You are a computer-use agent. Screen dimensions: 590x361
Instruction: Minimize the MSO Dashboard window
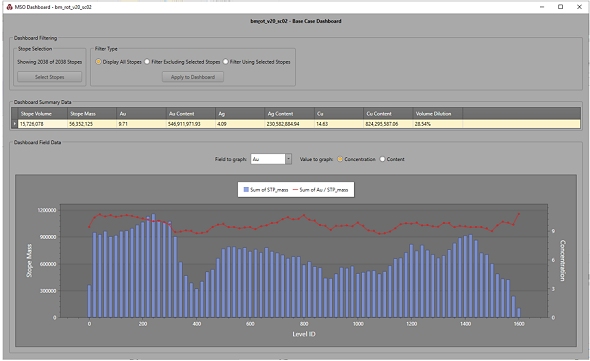(542, 7)
